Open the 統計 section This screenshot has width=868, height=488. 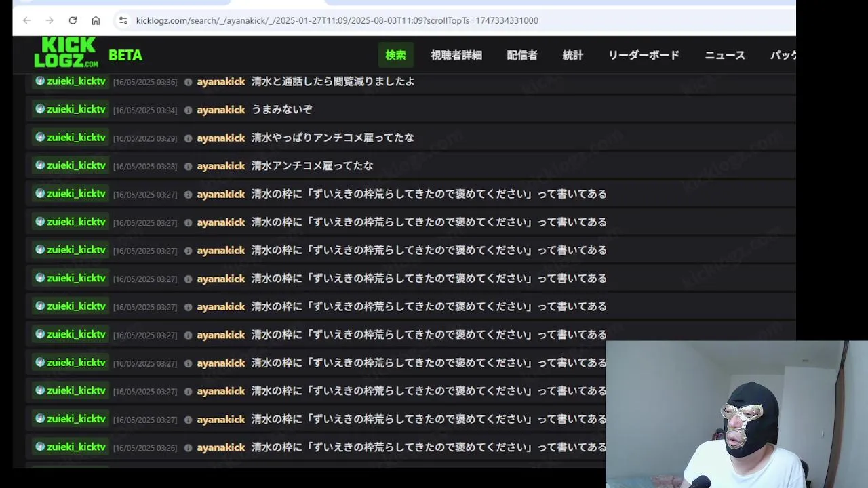[573, 55]
